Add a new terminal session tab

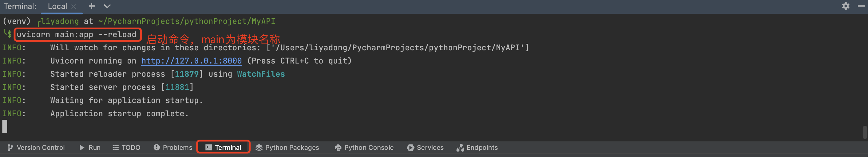pyautogui.click(x=91, y=6)
